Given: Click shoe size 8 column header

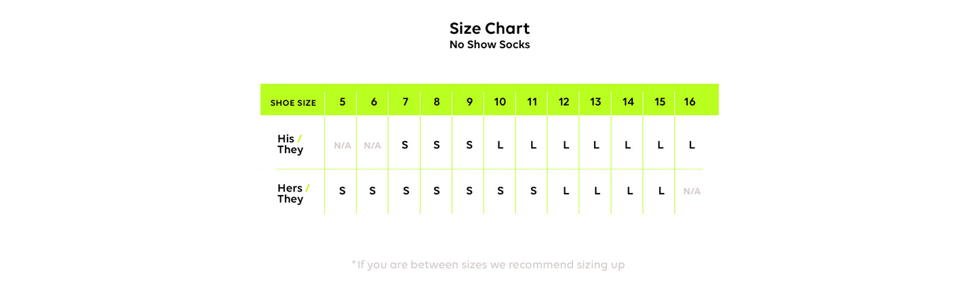Looking at the screenshot, I should (437, 102).
